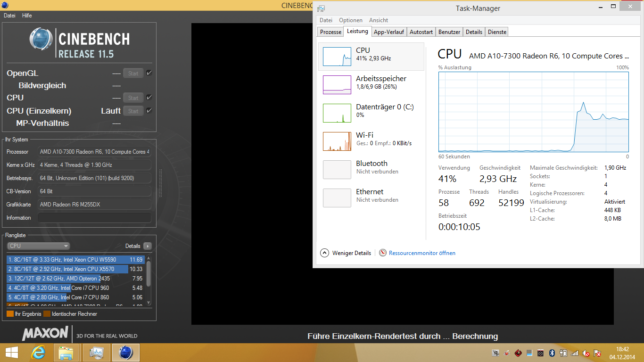Switch to the Task Manager taskbar button
The width and height of the screenshot is (644, 362).
(96, 353)
